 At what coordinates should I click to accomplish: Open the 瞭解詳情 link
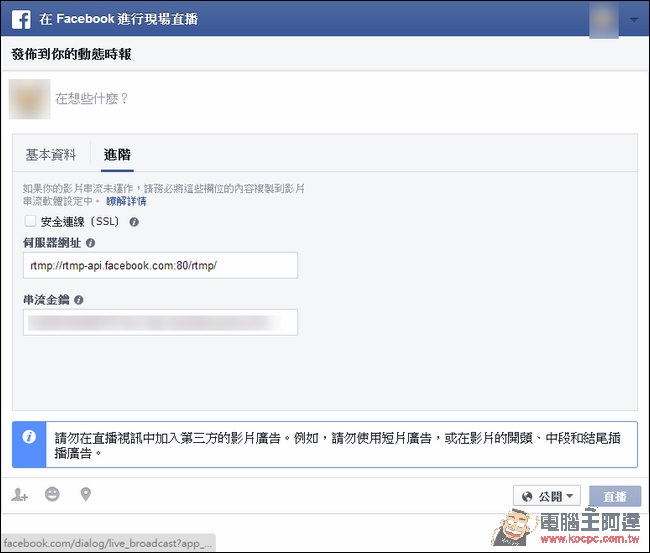[126, 201]
